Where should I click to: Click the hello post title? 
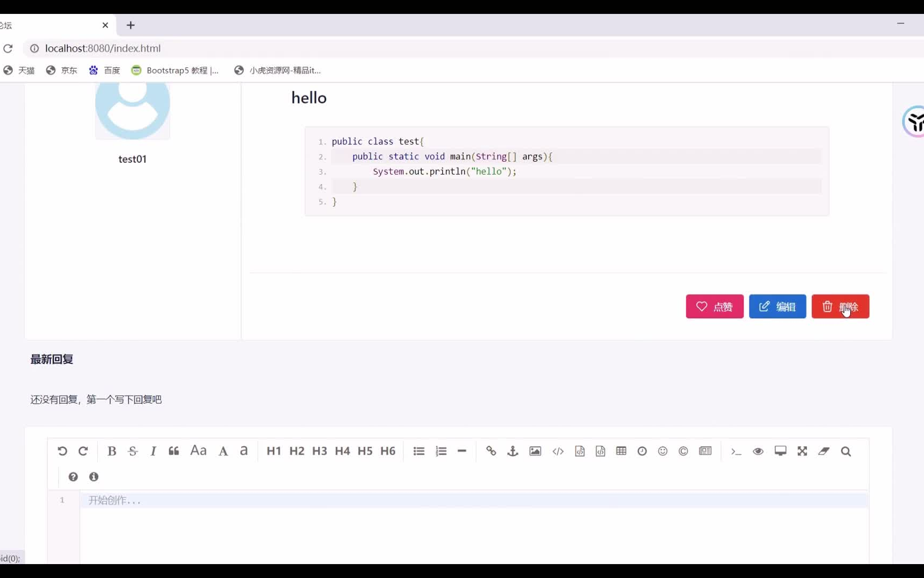(309, 98)
